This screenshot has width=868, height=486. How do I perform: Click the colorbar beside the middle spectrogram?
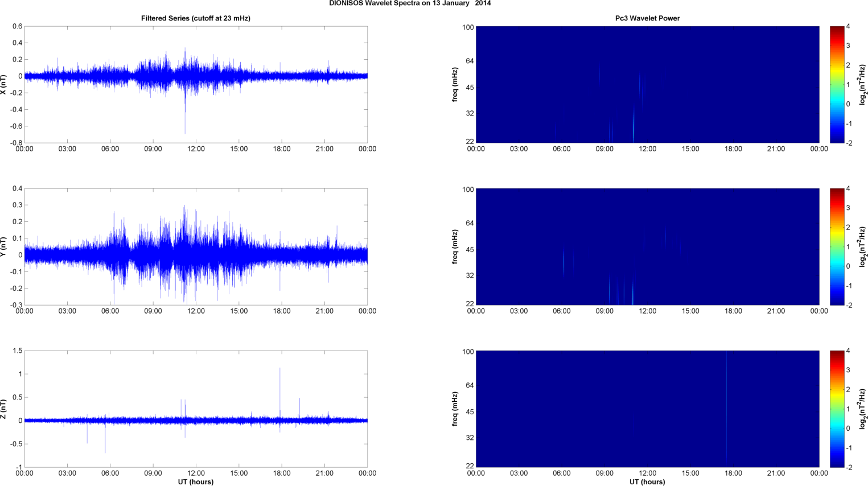837,246
